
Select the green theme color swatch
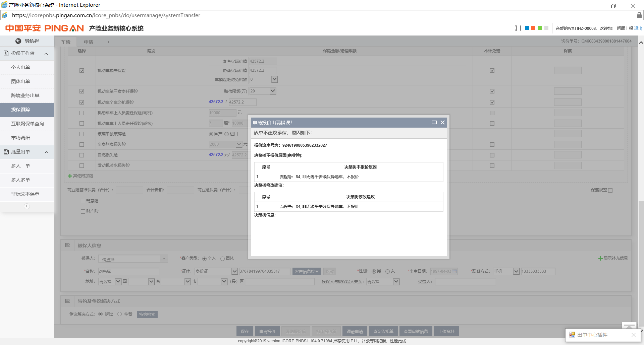pos(540,28)
